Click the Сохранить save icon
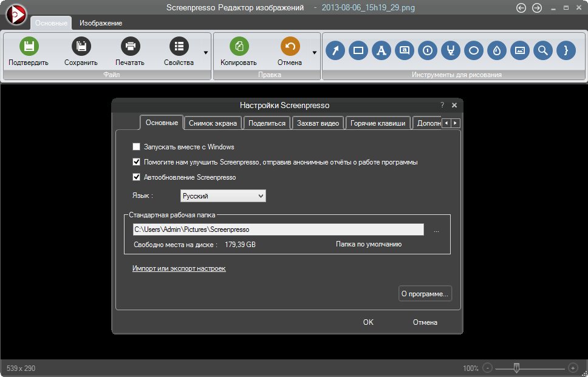 click(81, 46)
